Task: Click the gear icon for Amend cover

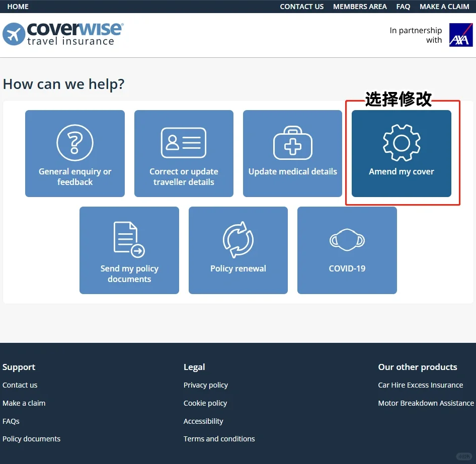Action: [x=402, y=143]
